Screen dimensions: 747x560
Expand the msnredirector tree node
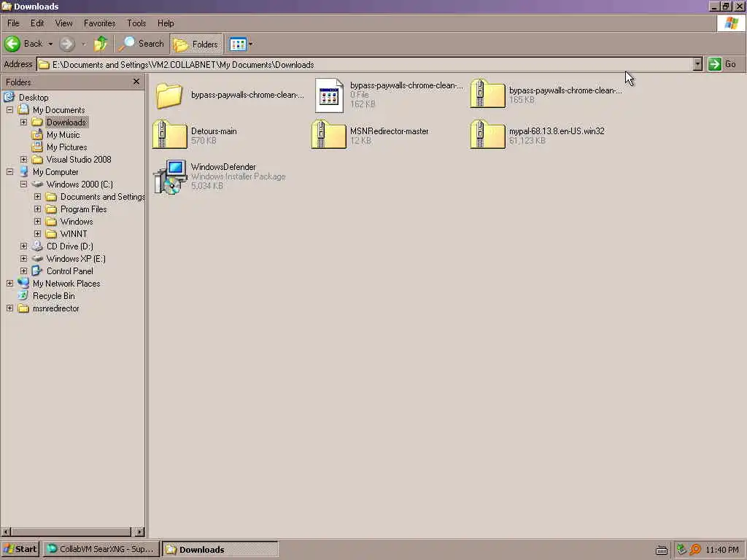point(9,308)
